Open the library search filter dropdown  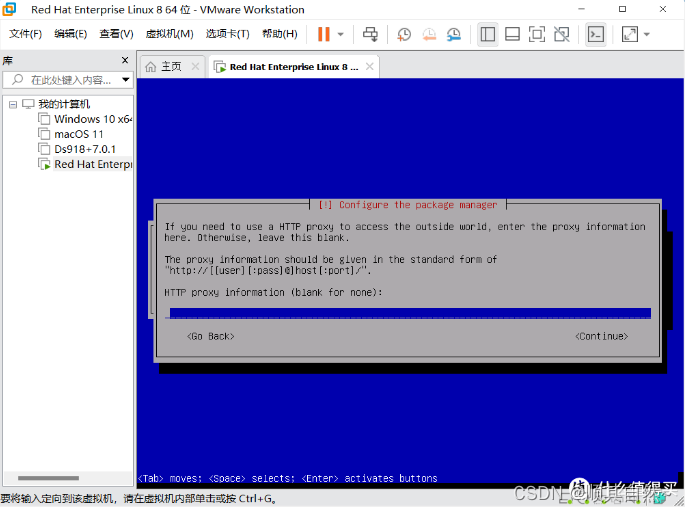(x=126, y=80)
